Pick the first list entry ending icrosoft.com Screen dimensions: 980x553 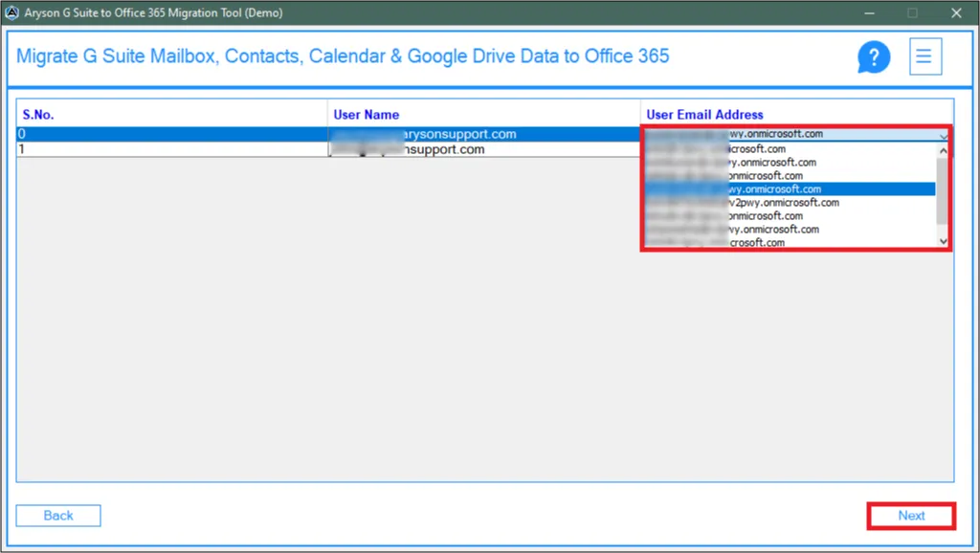[x=790, y=149]
